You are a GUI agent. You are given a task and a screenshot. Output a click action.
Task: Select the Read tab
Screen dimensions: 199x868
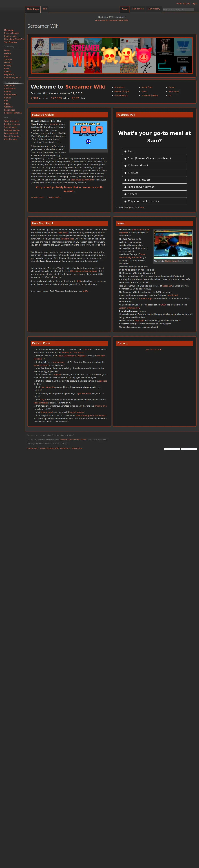click(x=125, y=9)
